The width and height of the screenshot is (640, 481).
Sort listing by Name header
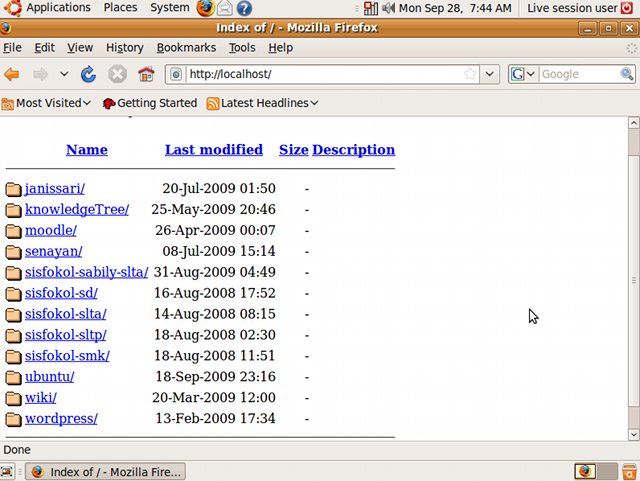(87, 150)
